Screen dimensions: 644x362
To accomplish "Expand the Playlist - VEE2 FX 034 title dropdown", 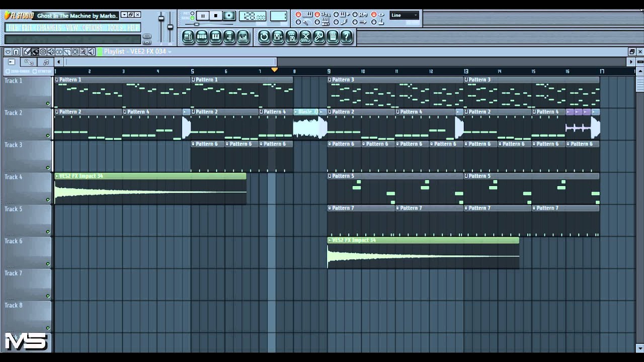I will coord(170,52).
